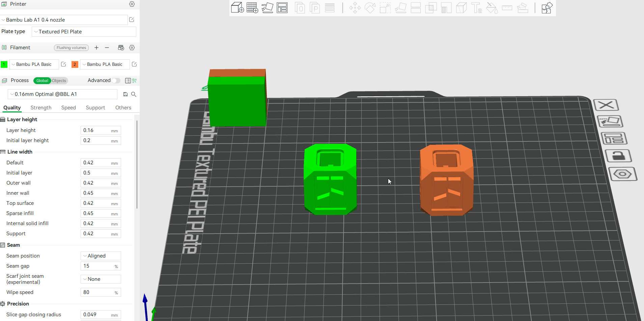Activate the Scale tool
644x321 pixels.
(x=385, y=7)
